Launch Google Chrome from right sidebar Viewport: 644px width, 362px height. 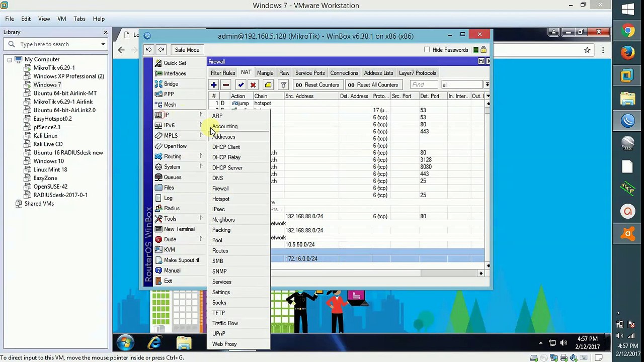[628, 31]
